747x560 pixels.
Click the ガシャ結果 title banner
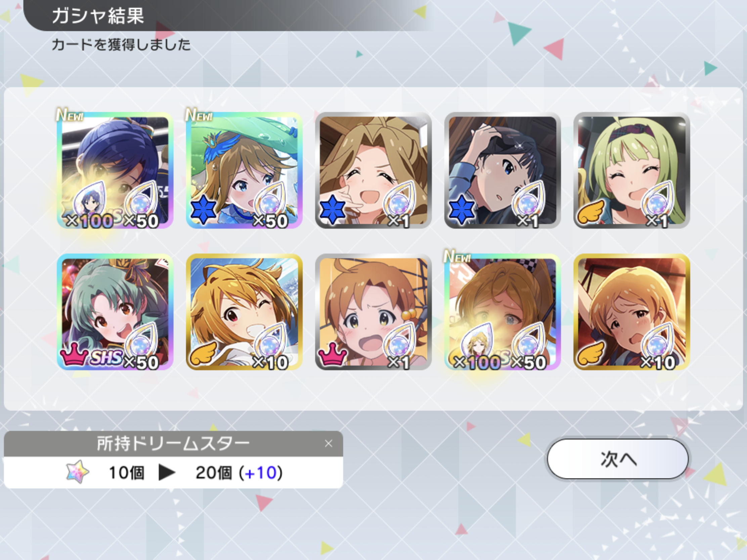coord(98,16)
